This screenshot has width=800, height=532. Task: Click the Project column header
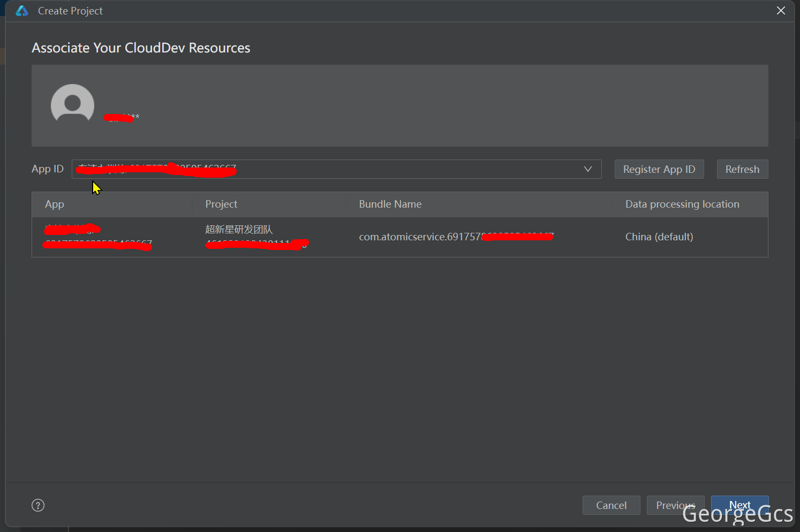coord(221,204)
